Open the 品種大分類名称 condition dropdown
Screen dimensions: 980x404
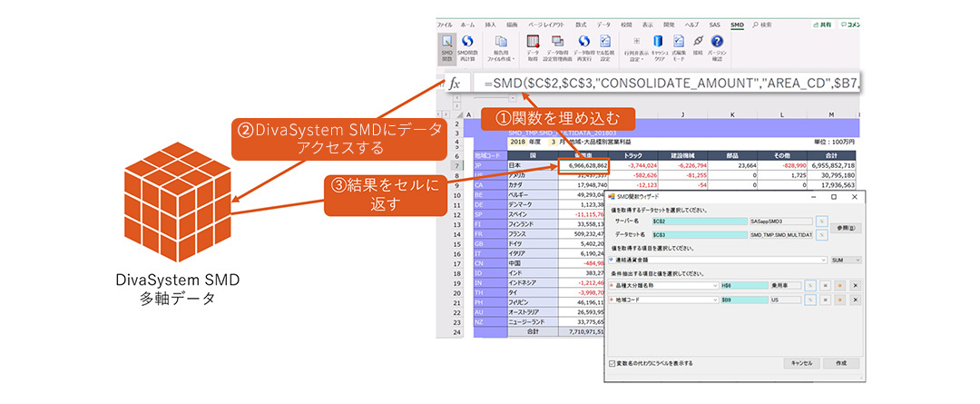(715, 285)
